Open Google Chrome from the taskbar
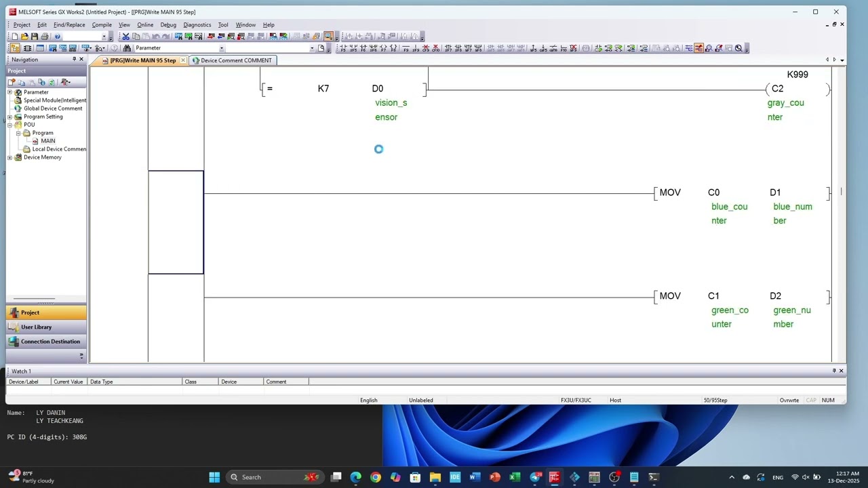Screen dimensions: 868x488 [x=376, y=477]
